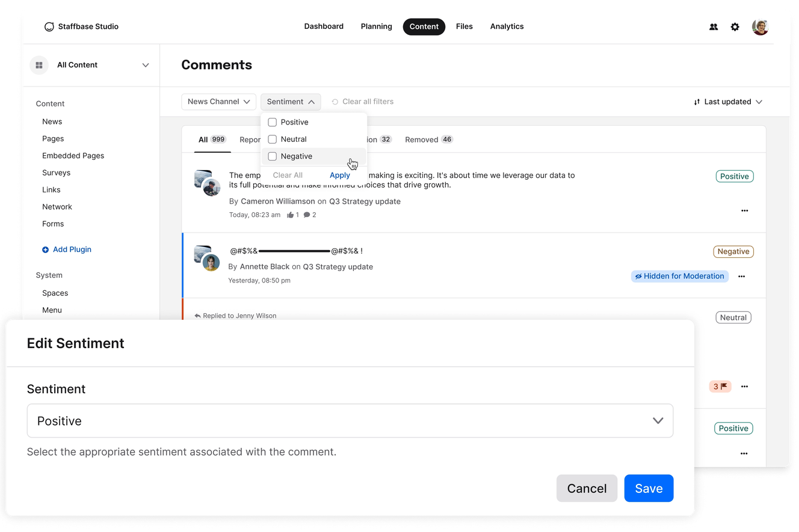Expand the Sentiment dropdown in Edit Sentiment dialog
The image size is (799, 532).
[x=658, y=421]
